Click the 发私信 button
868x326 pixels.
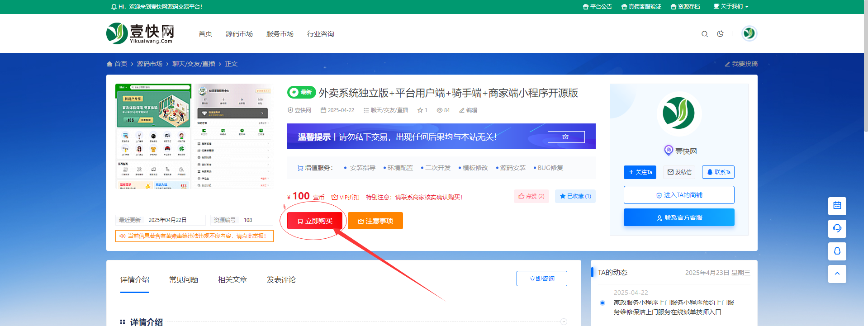(679, 172)
